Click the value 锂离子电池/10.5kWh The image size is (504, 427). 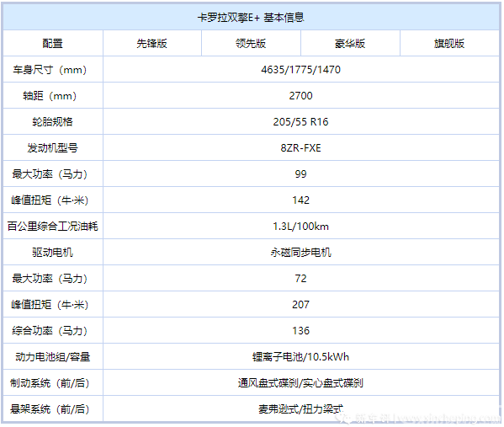click(x=301, y=357)
